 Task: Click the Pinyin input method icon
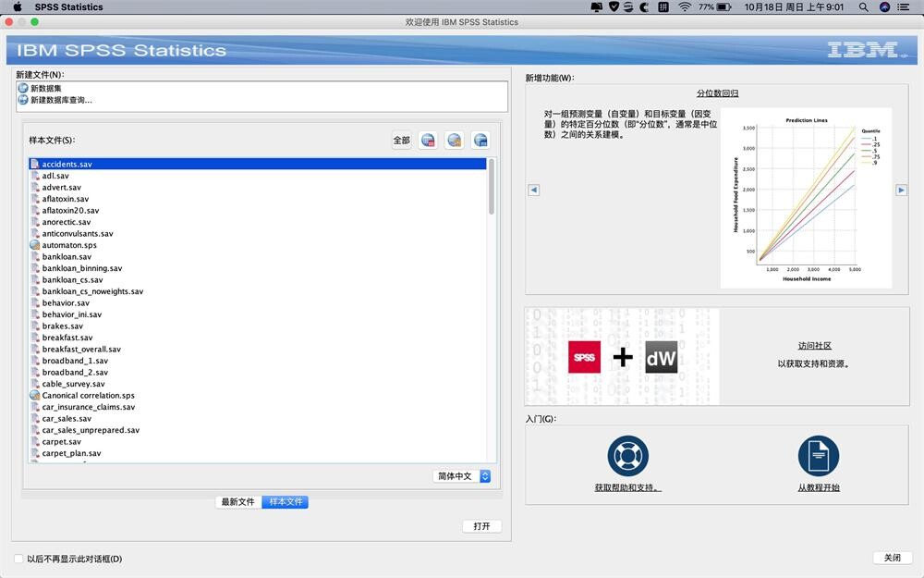pyautogui.click(x=663, y=7)
